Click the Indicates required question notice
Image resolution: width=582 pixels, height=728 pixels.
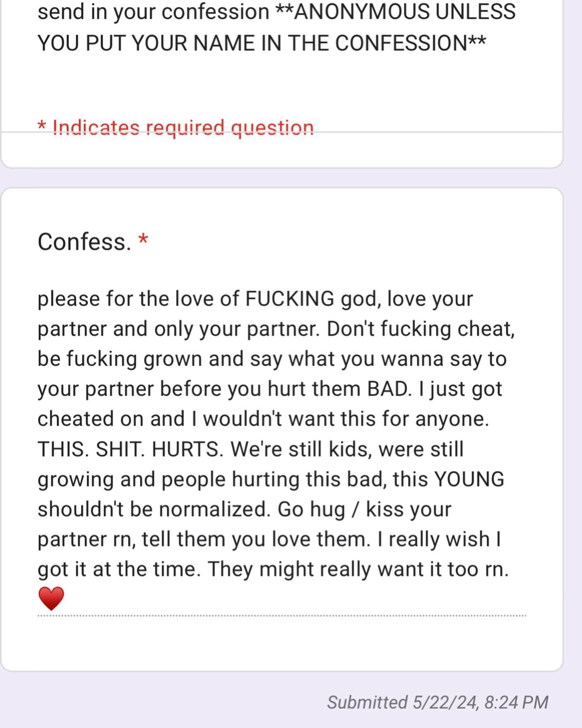click(183, 127)
